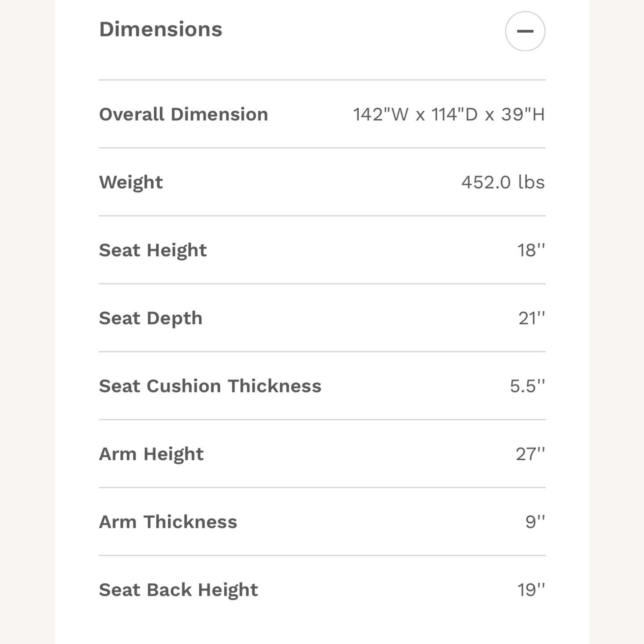Select the Seat Depth label
The image size is (644, 644).
tap(151, 319)
